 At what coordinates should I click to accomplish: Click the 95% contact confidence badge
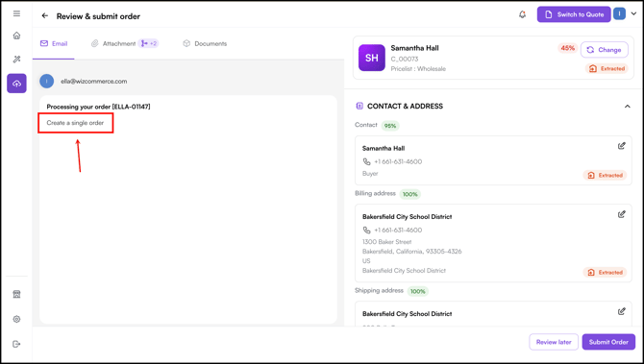(390, 126)
